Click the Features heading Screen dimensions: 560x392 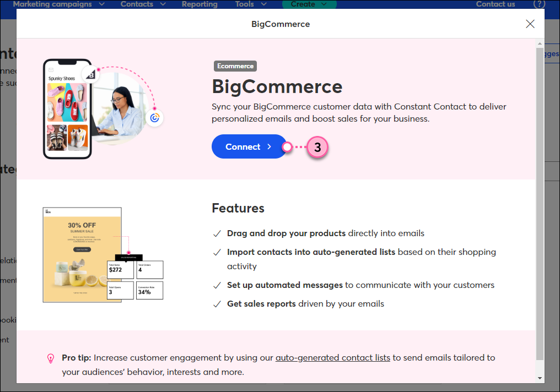click(238, 208)
